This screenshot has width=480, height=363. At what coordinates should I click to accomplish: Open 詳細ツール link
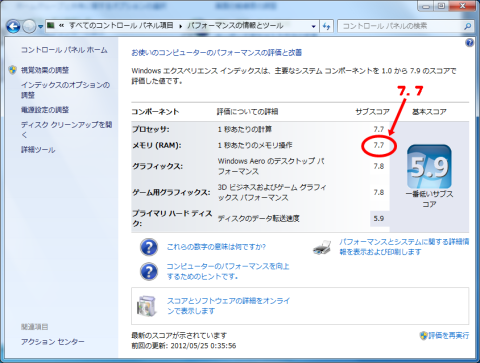point(38,150)
